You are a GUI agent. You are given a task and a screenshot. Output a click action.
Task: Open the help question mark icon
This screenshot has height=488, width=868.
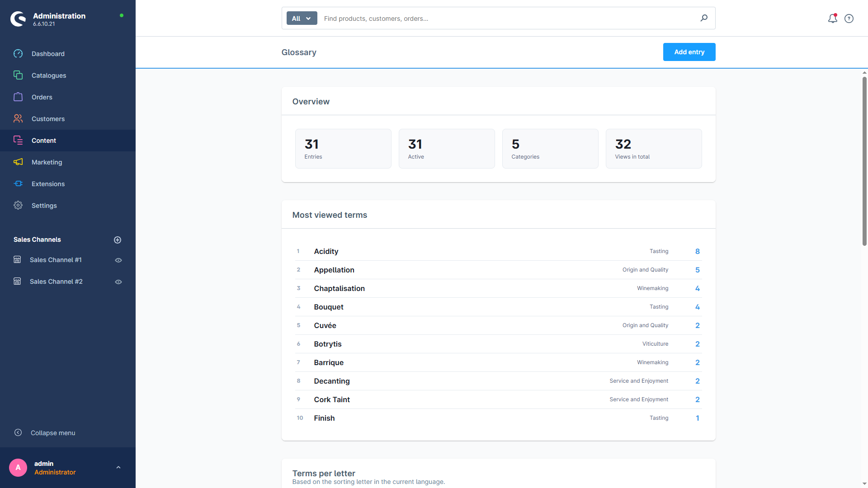pos(849,19)
